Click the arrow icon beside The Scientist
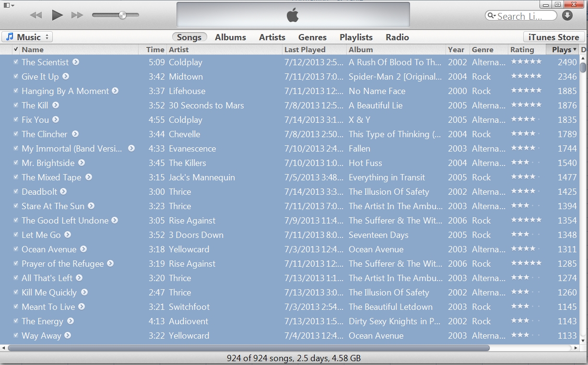The height and width of the screenshot is (365, 588). click(76, 62)
